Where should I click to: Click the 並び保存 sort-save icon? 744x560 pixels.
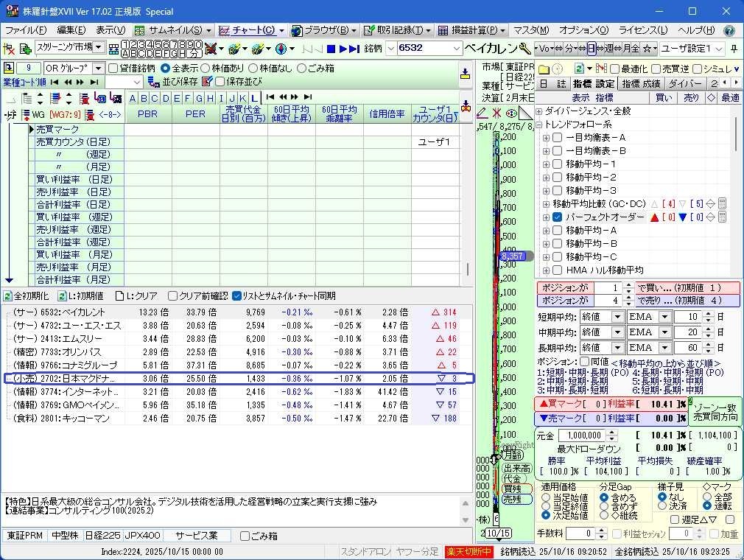(153, 82)
